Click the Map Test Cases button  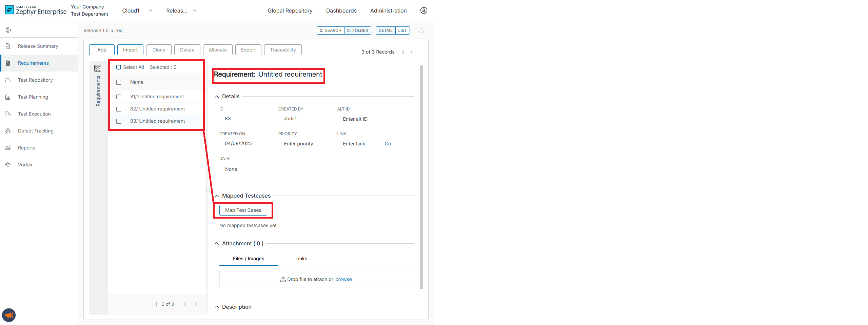[x=243, y=210]
